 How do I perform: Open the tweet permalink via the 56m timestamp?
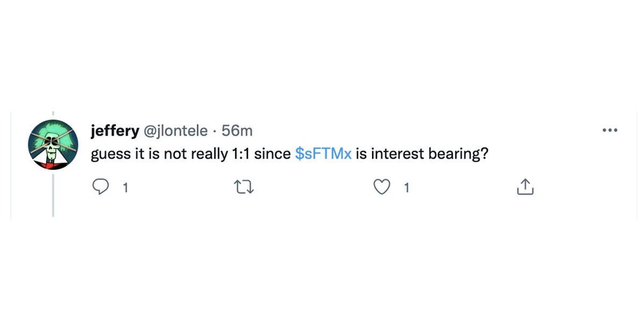tap(237, 130)
